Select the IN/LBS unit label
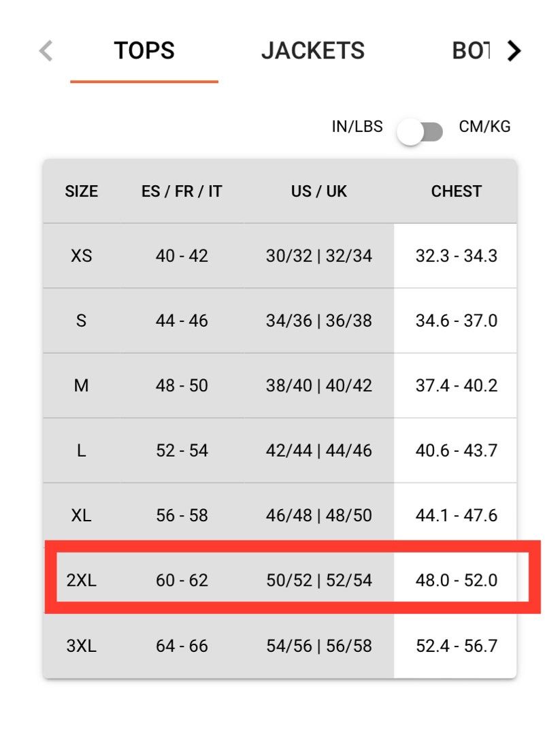560x735 pixels. click(357, 127)
